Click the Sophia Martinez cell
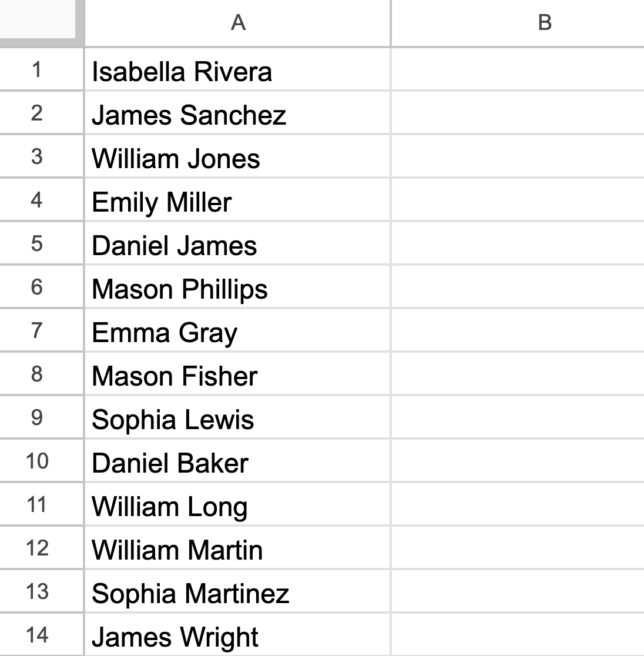 tap(191, 594)
